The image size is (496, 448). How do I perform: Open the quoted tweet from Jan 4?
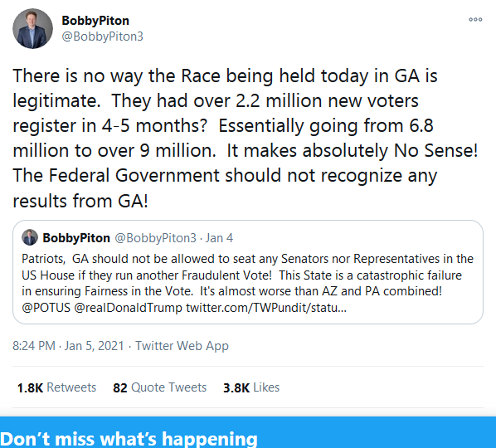click(248, 272)
